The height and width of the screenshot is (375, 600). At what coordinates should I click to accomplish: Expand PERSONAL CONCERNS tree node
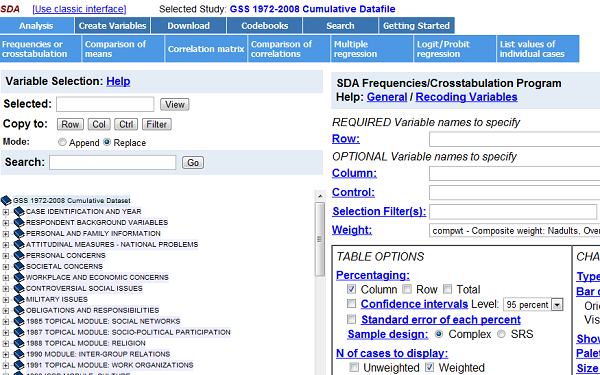tap(5, 256)
